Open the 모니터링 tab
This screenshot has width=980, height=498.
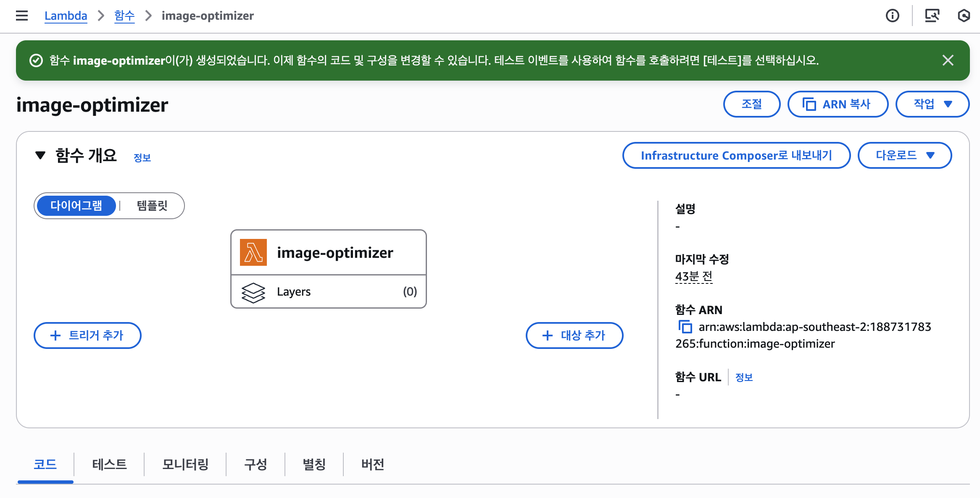[x=185, y=464]
